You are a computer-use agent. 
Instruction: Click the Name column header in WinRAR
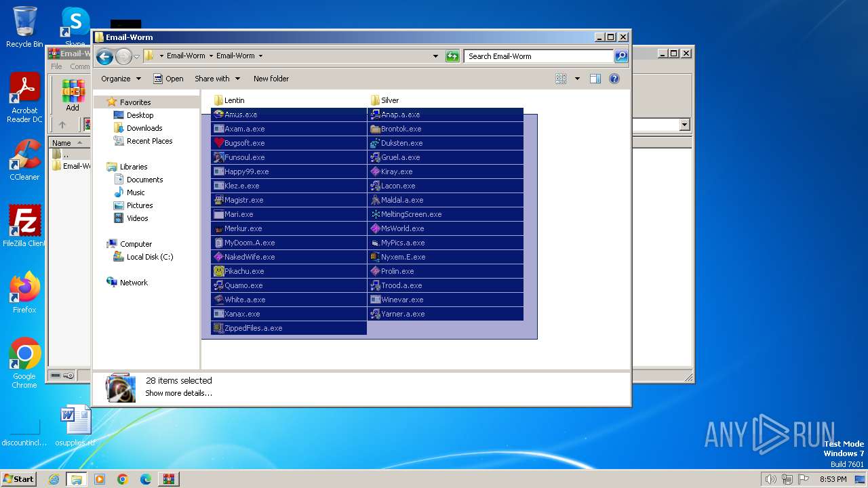(70, 143)
